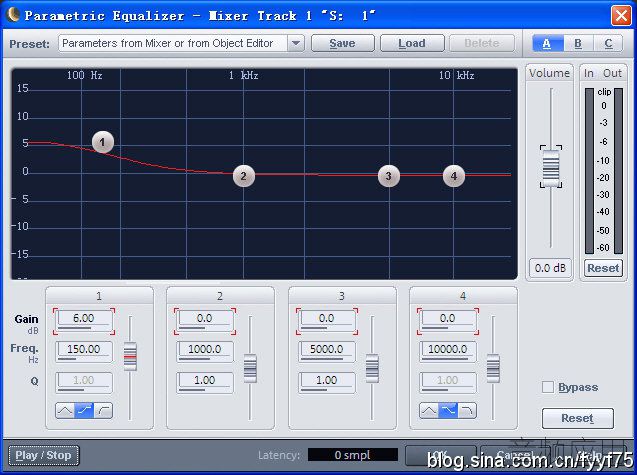Click band 3 Q field
Screen dimensions: 637x475
(327, 382)
